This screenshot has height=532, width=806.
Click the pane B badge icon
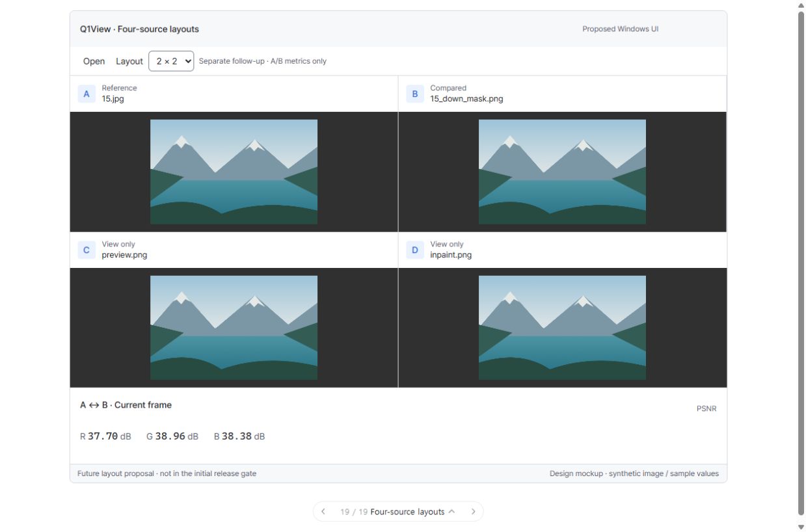[x=415, y=94]
